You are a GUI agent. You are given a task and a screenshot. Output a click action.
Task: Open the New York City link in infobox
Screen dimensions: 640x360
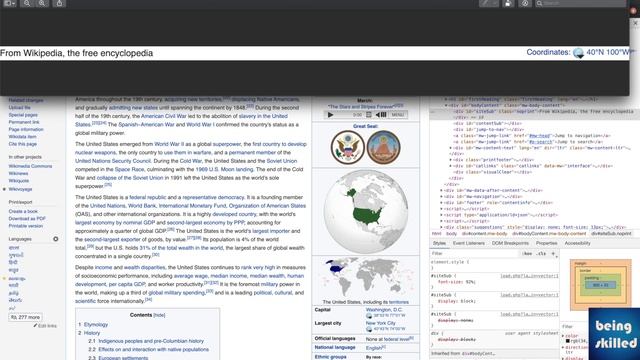[x=381, y=323]
